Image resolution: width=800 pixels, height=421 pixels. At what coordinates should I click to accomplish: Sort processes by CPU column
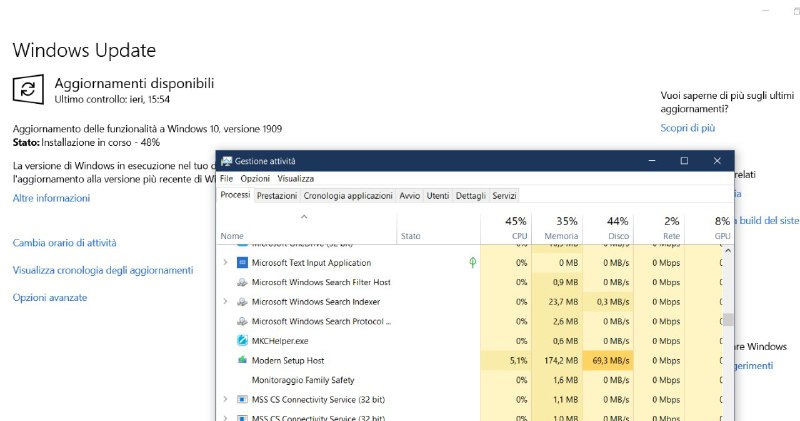[506, 228]
